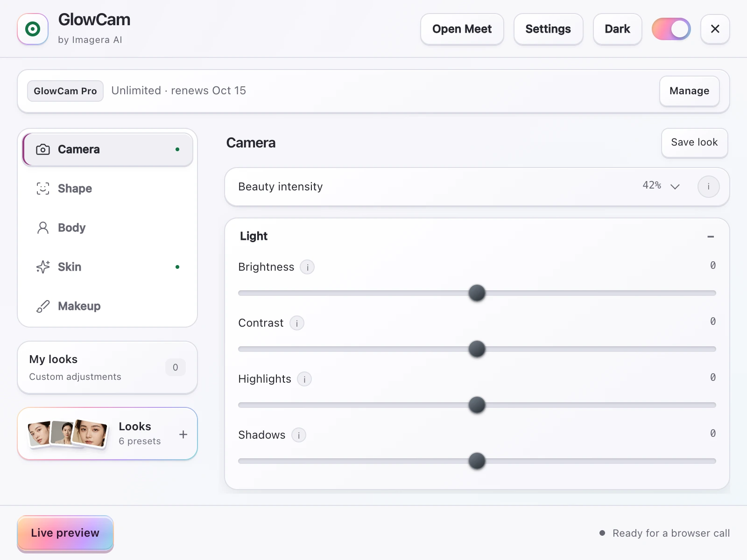Image resolution: width=747 pixels, height=560 pixels.
Task: Switch to the Makeup tab
Action: (108, 306)
